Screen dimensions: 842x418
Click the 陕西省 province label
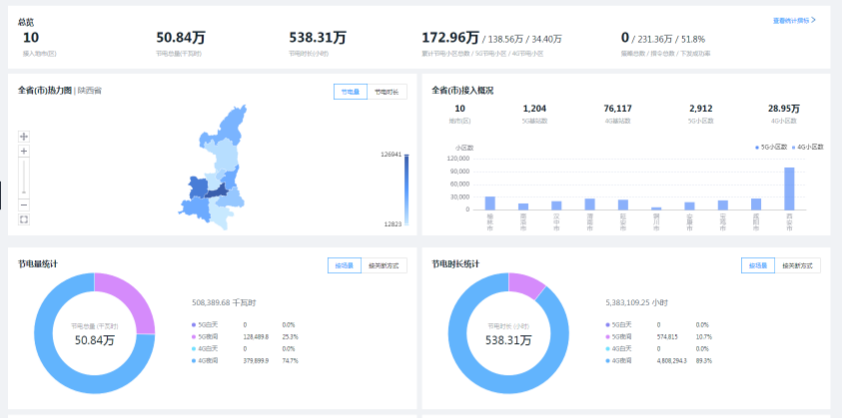coord(89,90)
